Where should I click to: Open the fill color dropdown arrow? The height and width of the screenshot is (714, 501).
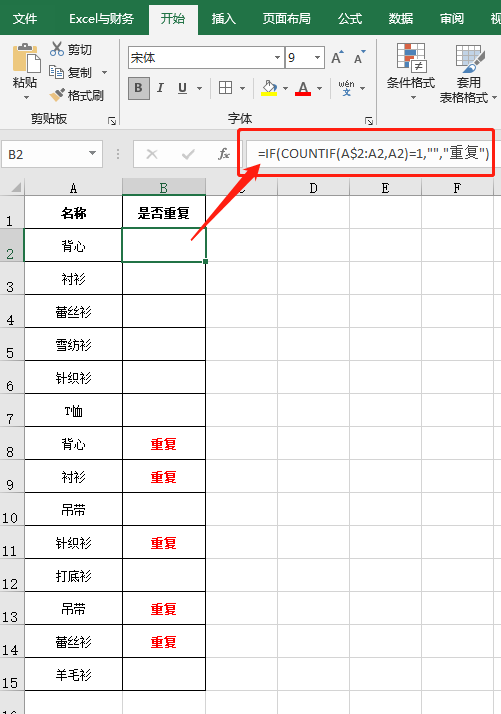[286, 88]
